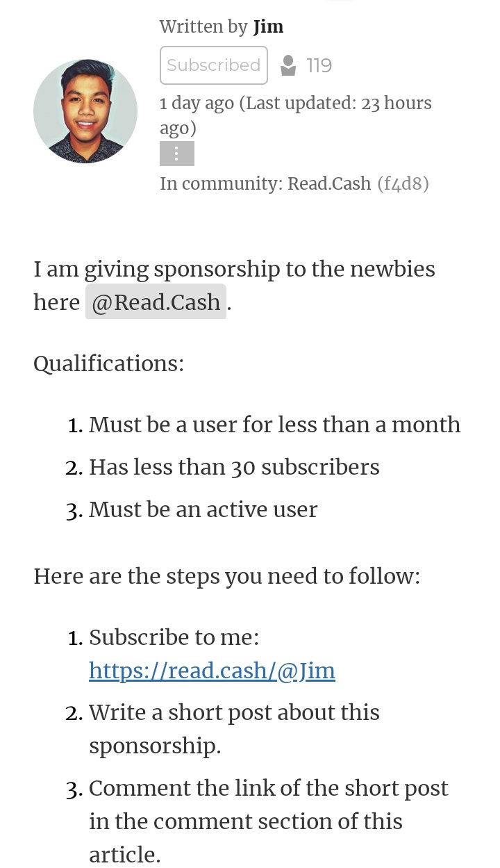Open Jim's round profile avatar
The height and width of the screenshot is (868, 500).
click(x=85, y=111)
